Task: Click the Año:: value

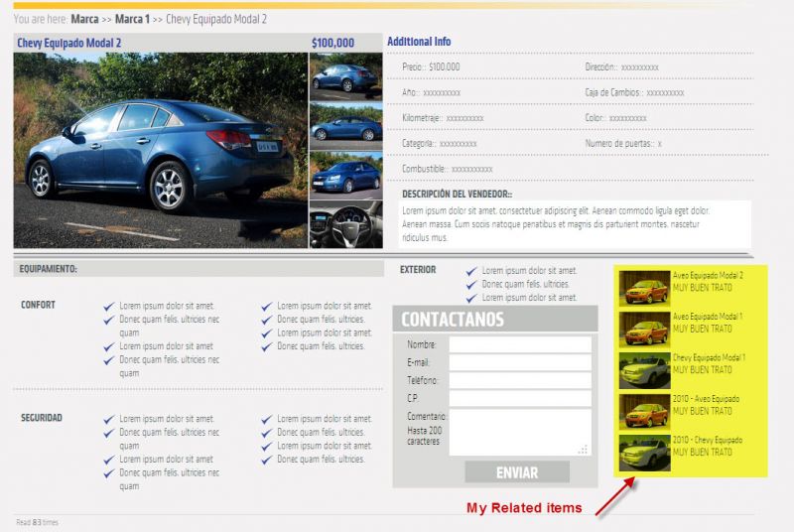Action: coord(442,92)
